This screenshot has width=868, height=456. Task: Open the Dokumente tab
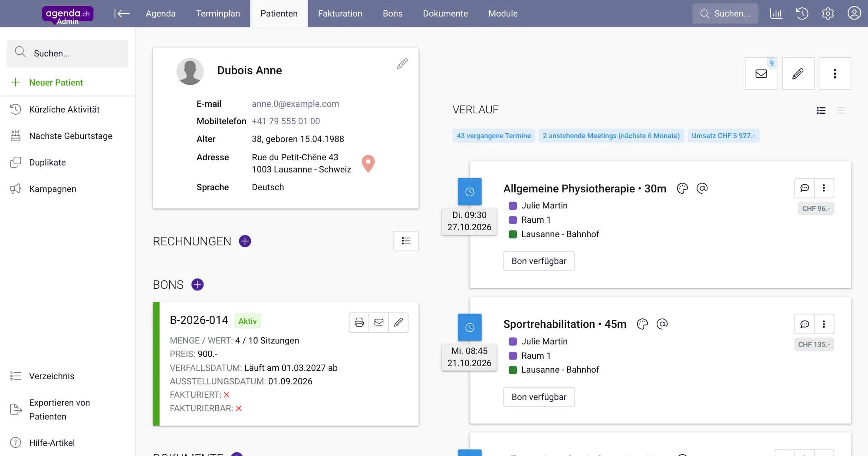point(445,13)
